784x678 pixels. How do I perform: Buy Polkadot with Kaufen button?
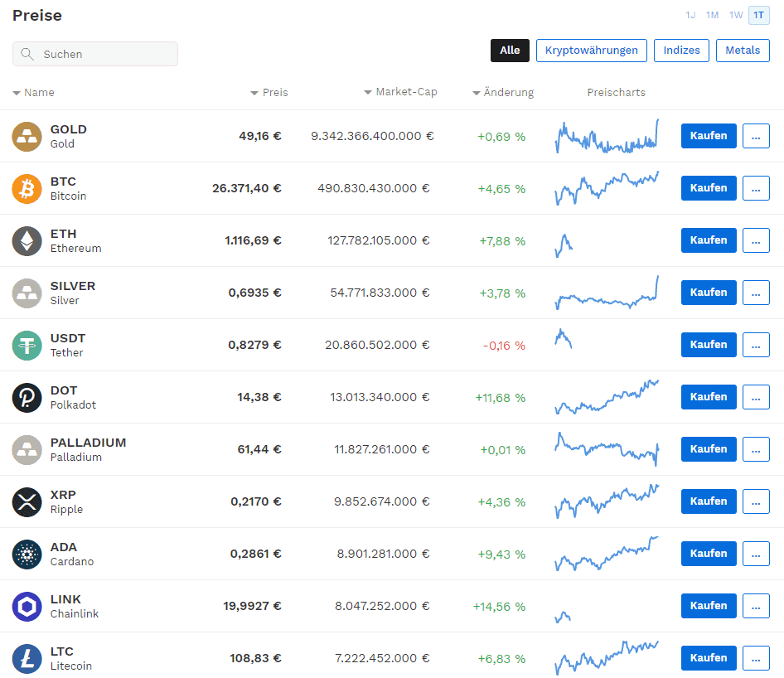[709, 397]
